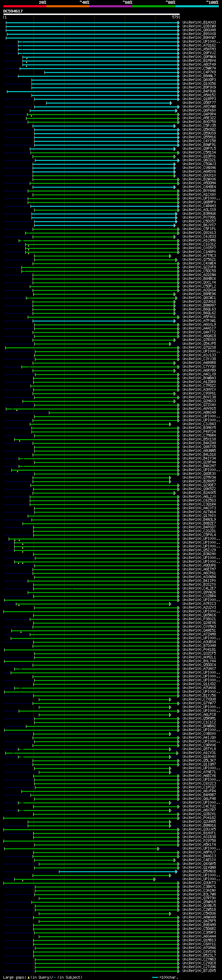Click hit label UniRef100_A6G4A4
222x980 pixels.
(x=199, y=937)
